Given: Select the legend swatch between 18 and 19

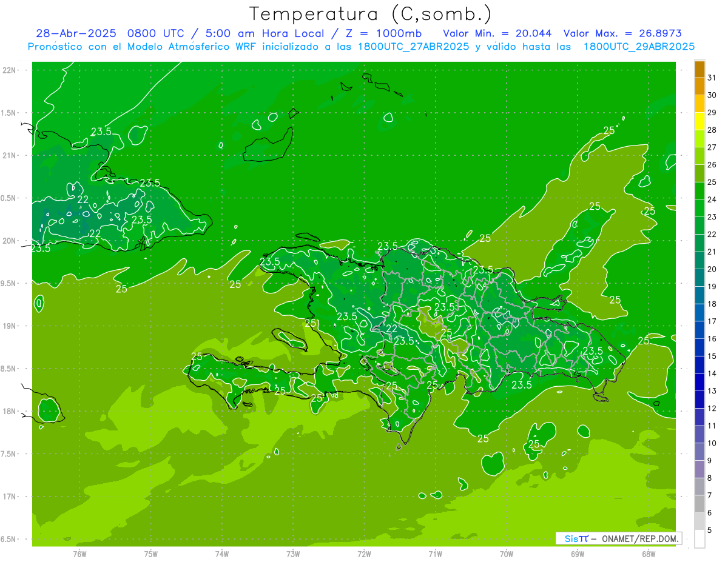Looking at the screenshot, I should coord(699,295).
